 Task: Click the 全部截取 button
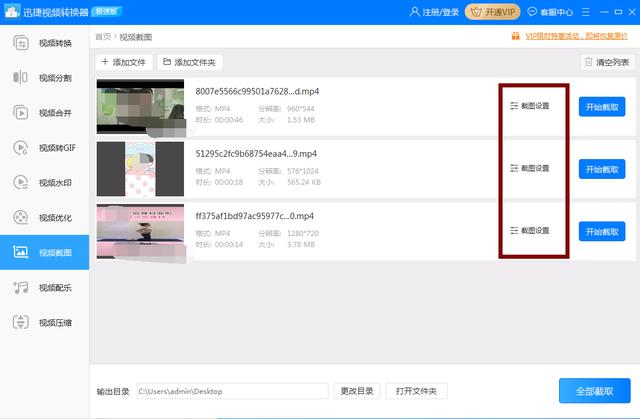point(594,391)
